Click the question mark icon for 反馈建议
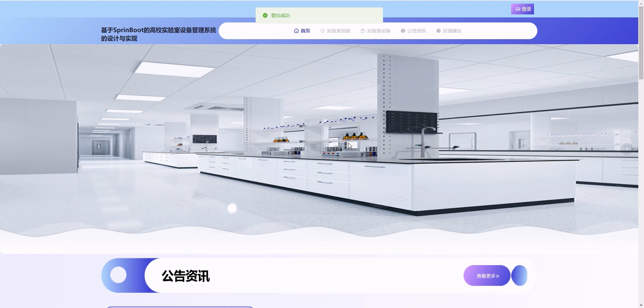 [x=438, y=31]
